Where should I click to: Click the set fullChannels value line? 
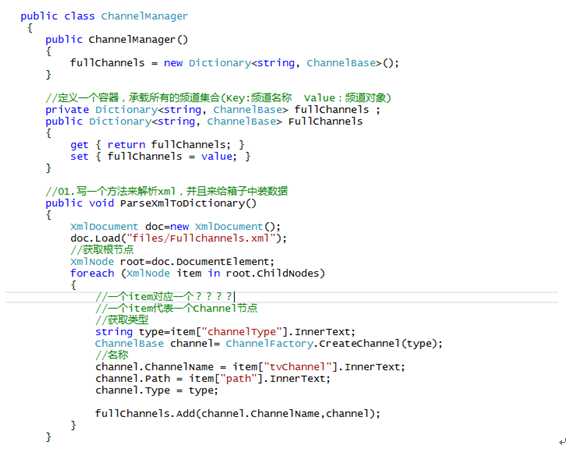[x=160, y=156]
